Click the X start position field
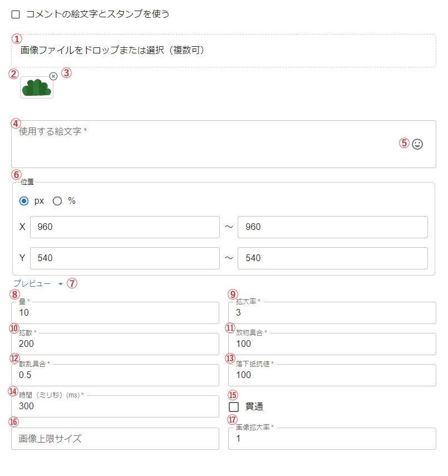This screenshot has width=448, height=476. click(125, 227)
